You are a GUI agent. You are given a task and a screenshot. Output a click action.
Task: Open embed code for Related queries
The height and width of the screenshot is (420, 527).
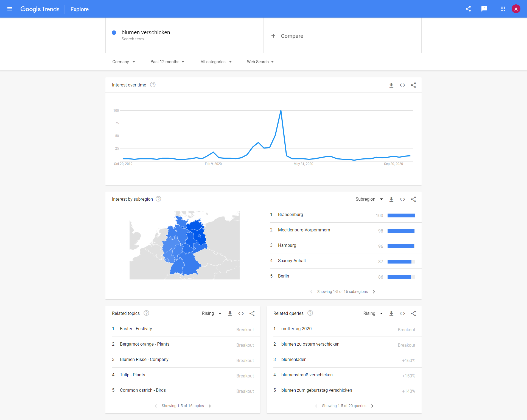pos(402,313)
